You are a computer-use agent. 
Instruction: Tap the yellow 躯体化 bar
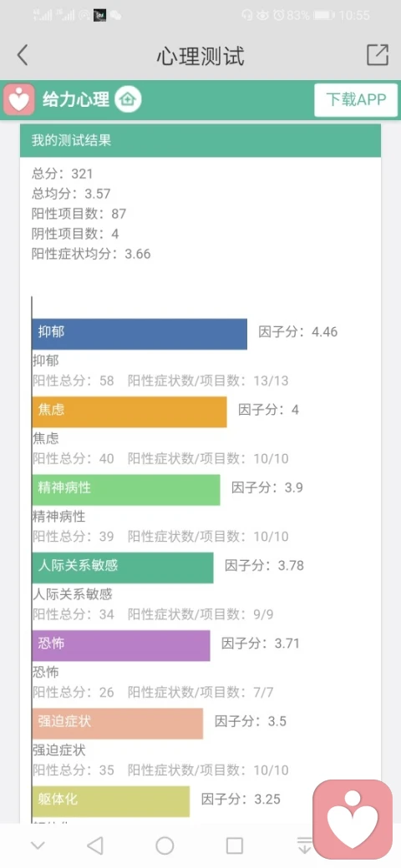click(x=111, y=801)
